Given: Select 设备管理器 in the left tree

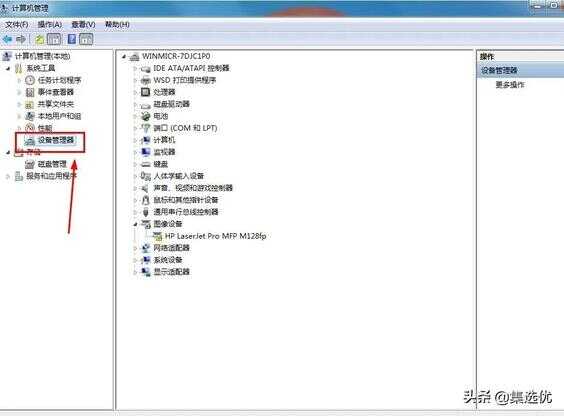Looking at the screenshot, I should point(56,140).
